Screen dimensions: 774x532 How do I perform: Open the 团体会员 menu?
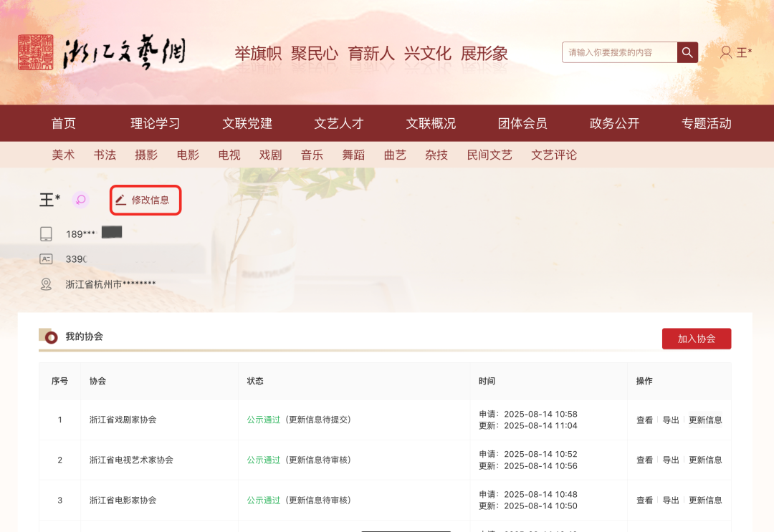point(522,123)
